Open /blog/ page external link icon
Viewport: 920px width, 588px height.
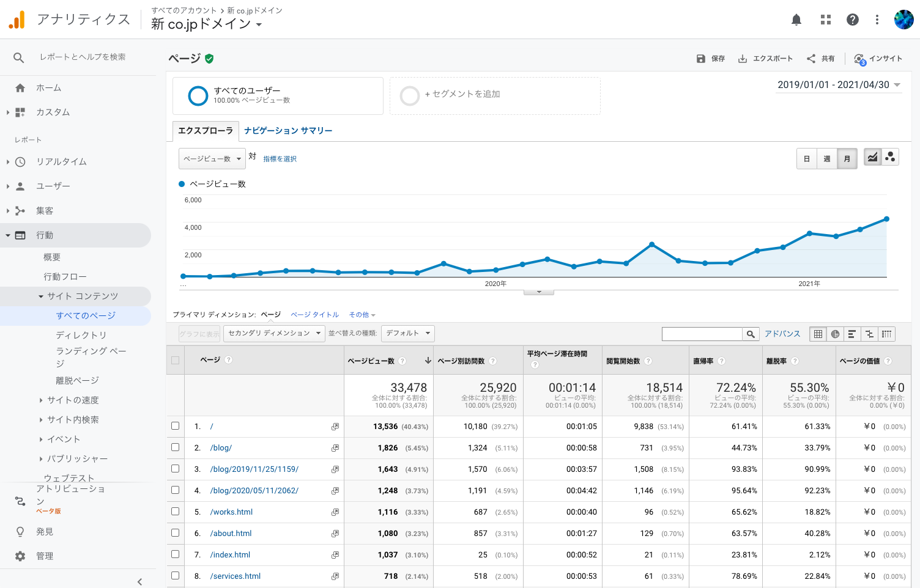[x=335, y=448]
